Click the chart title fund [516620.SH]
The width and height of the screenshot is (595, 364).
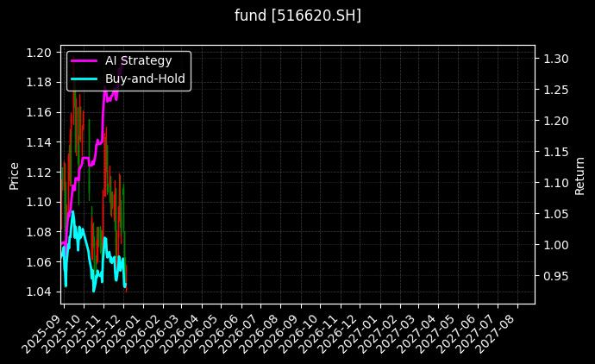tap(297, 16)
